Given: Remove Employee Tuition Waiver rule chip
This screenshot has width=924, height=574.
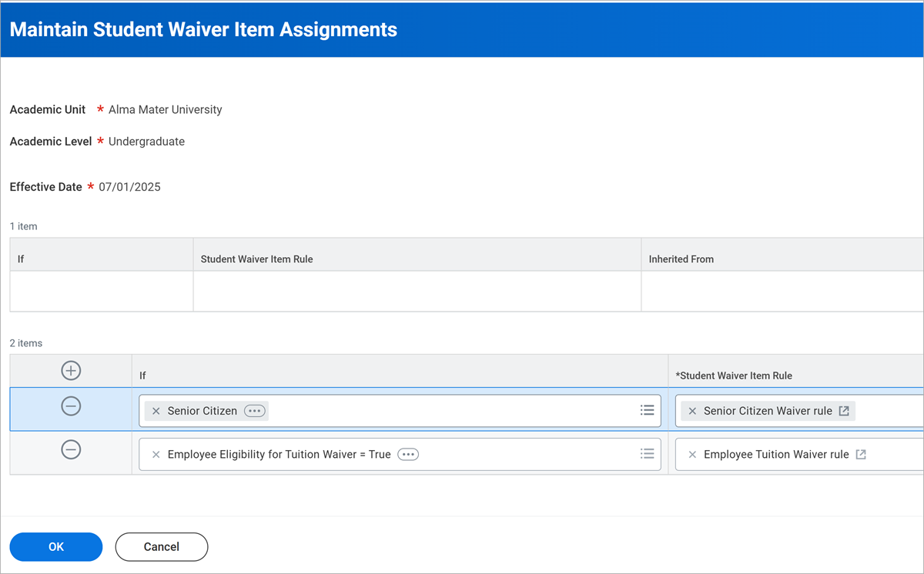Looking at the screenshot, I should click(692, 455).
